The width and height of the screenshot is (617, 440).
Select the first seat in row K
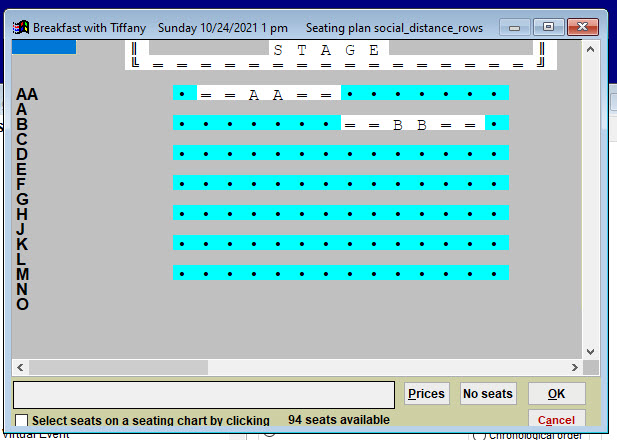coord(182,244)
